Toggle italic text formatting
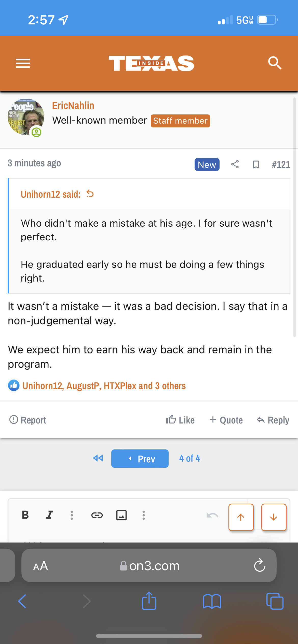Screen dimensions: 298x644 [x=50, y=515]
